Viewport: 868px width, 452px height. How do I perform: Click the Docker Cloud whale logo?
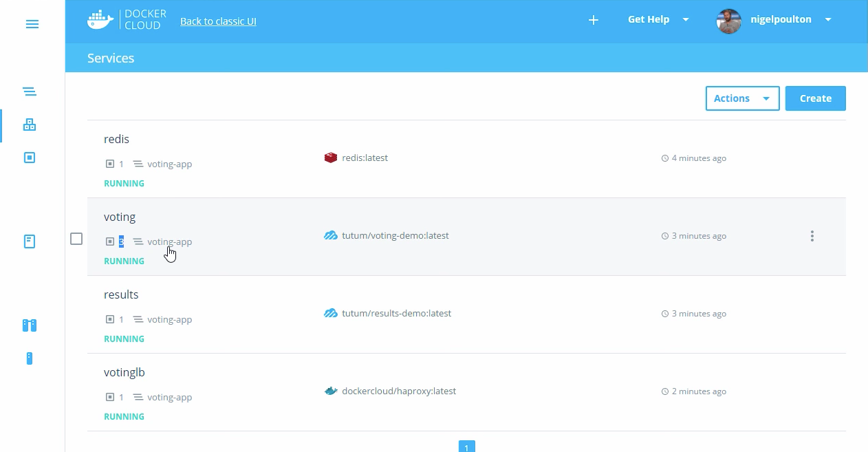100,20
